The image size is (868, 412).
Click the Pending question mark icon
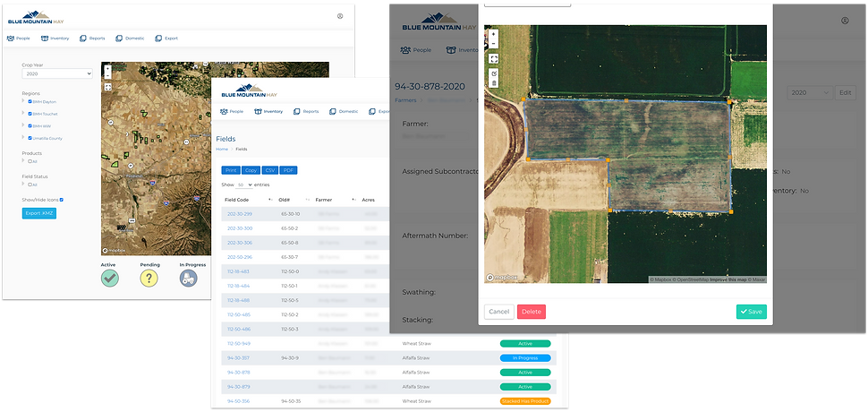[149, 278]
